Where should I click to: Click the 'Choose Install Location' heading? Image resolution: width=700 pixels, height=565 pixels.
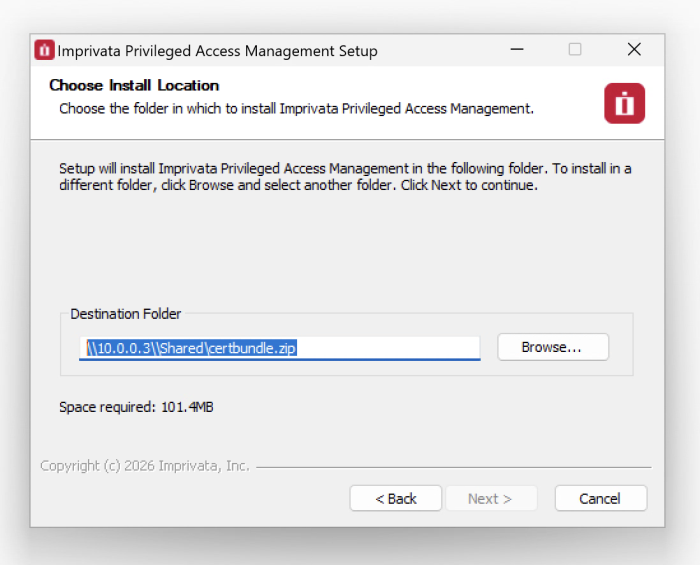pyautogui.click(x=134, y=85)
